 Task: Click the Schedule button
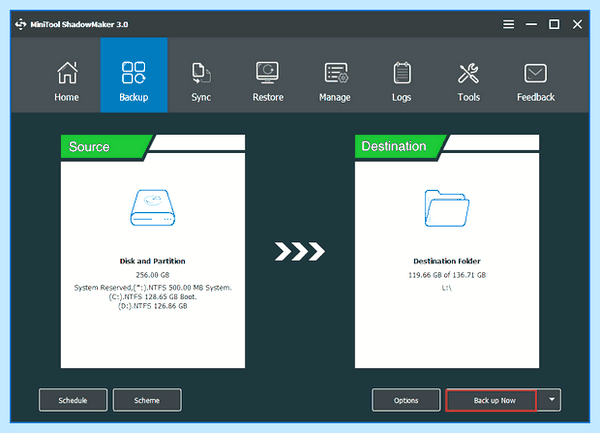pyautogui.click(x=73, y=400)
